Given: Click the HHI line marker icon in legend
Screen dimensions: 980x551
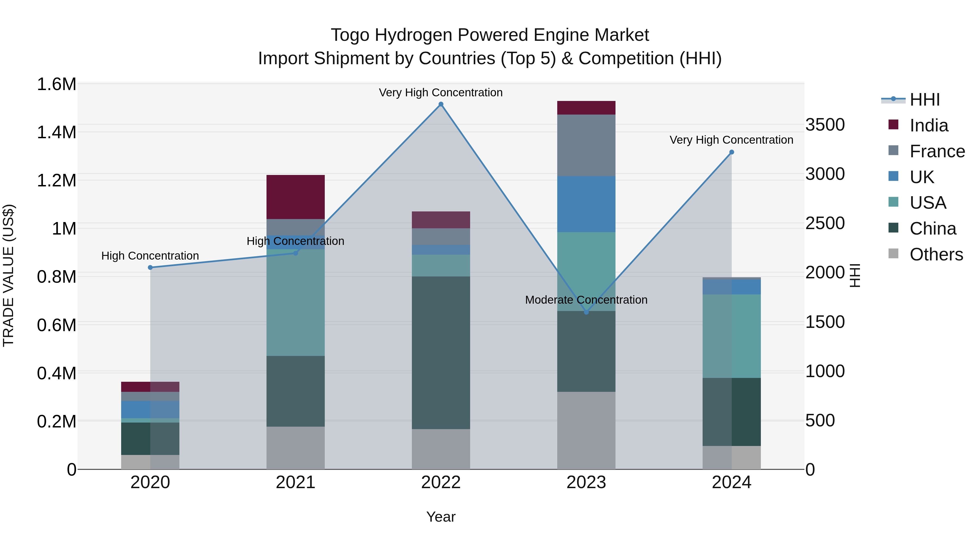Looking at the screenshot, I should coord(893,99).
